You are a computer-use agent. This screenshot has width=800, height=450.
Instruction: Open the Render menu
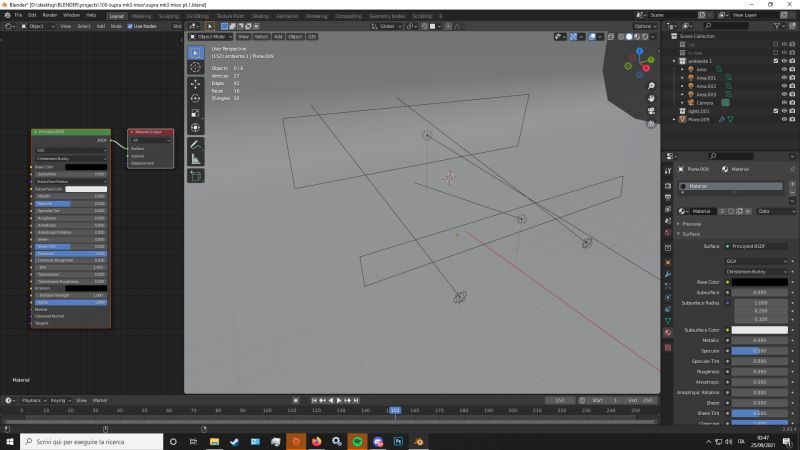49,15
